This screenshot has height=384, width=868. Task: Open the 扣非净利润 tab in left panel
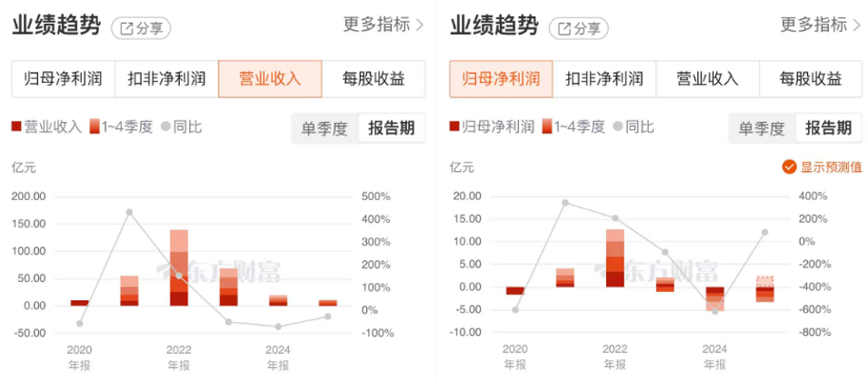click(166, 79)
